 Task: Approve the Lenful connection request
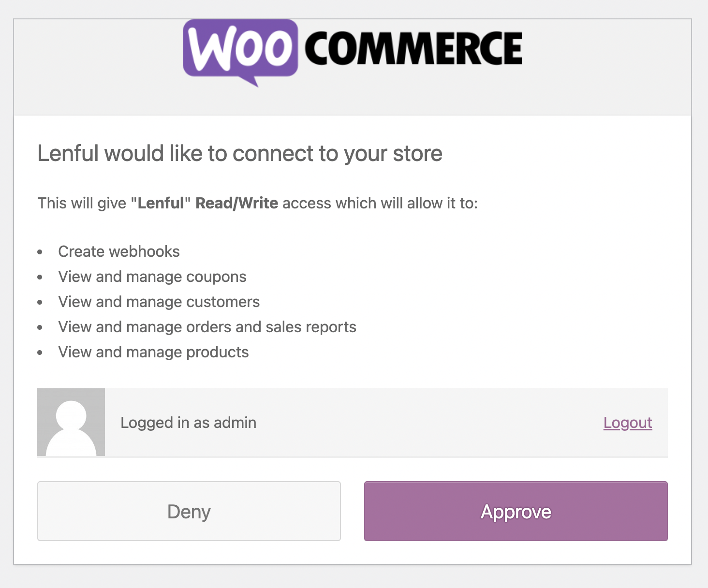point(516,511)
